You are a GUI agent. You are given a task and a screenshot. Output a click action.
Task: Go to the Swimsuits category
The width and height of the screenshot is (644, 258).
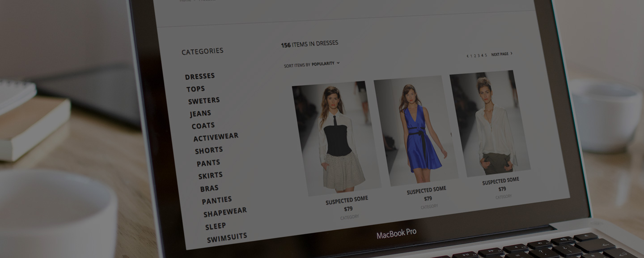click(x=227, y=237)
